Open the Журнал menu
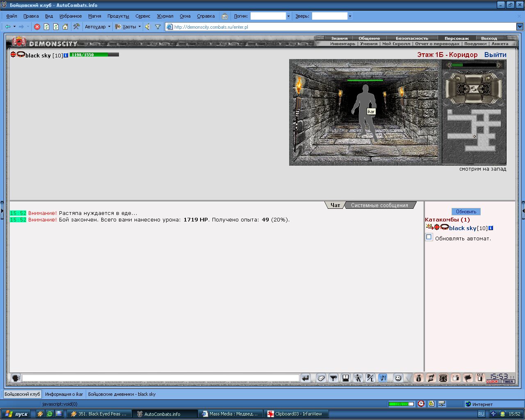Screen dimensions: 525x420 pyautogui.click(x=165, y=16)
